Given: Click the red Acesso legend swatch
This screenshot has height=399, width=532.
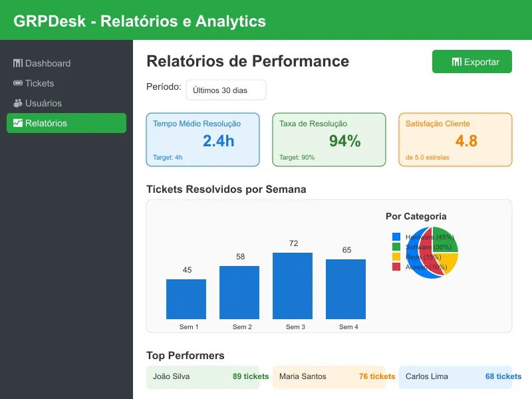Looking at the screenshot, I should click(396, 267).
